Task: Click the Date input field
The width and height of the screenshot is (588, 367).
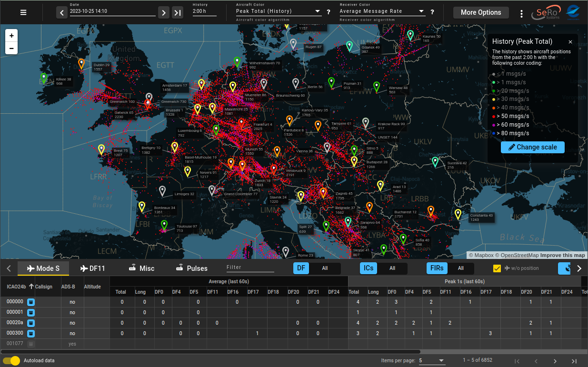Action: (112, 11)
